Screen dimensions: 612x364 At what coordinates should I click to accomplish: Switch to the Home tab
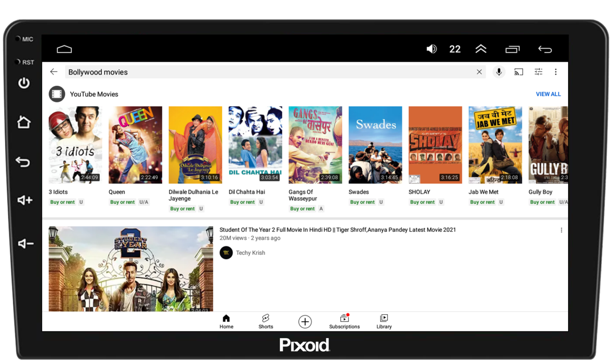pyautogui.click(x=226, y=321)
